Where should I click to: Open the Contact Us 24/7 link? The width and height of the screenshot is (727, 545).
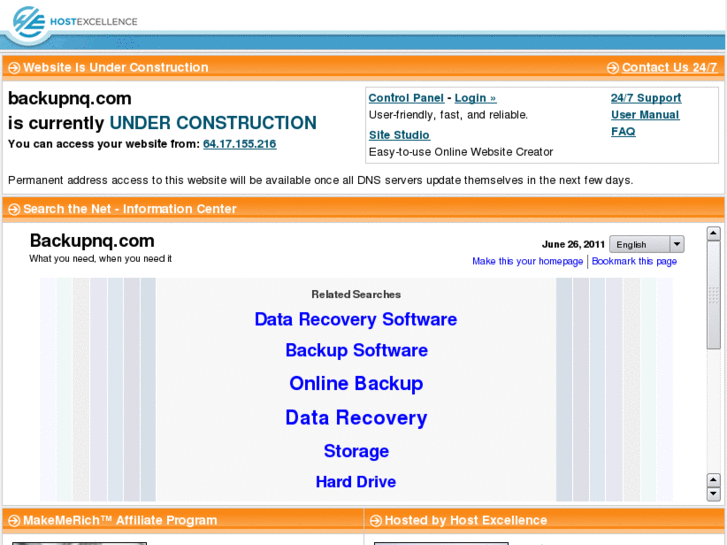[670, 68]
